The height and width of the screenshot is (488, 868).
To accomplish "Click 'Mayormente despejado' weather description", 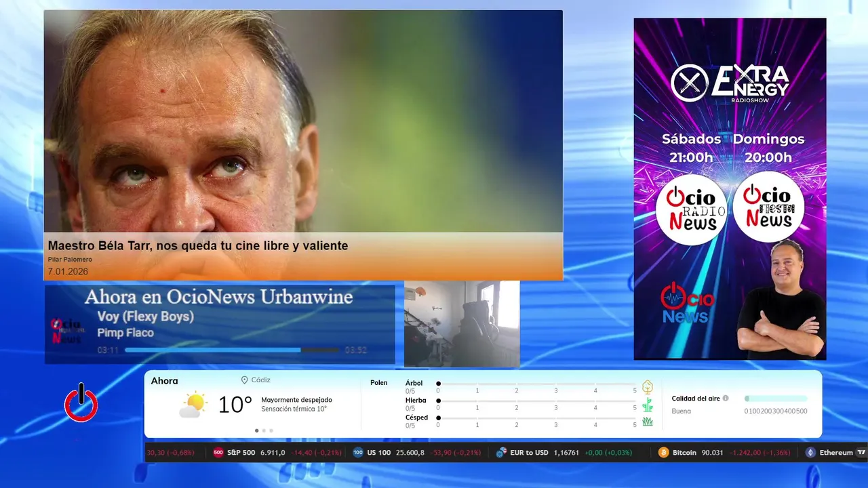I will click(x=296, y=400).
